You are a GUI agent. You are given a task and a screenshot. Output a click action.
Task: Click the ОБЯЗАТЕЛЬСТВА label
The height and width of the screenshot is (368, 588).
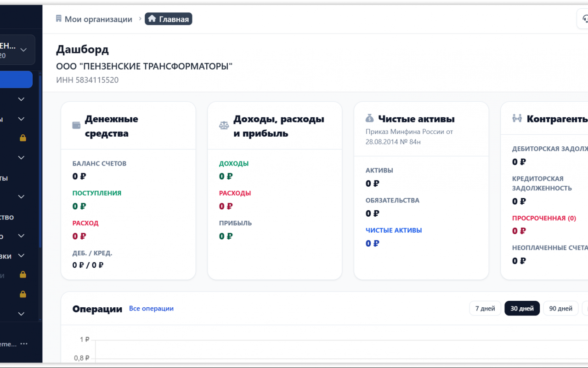[392, 200]
